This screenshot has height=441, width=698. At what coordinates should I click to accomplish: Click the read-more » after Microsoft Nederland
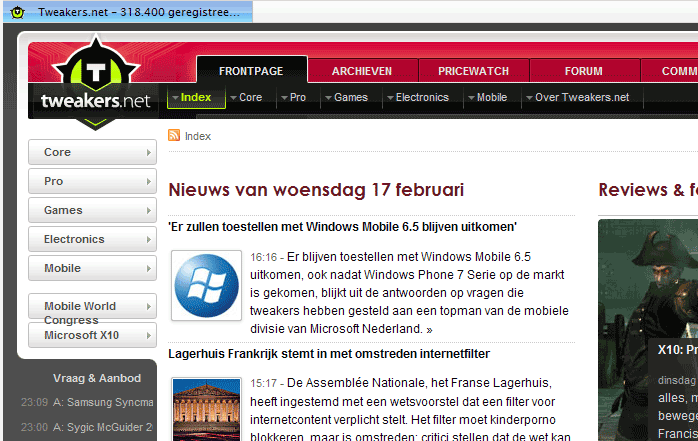(x=429, y=330)
